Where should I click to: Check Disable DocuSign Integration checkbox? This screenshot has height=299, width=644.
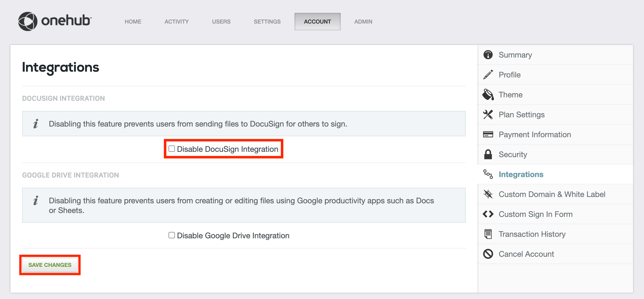[x=171, y=149]
